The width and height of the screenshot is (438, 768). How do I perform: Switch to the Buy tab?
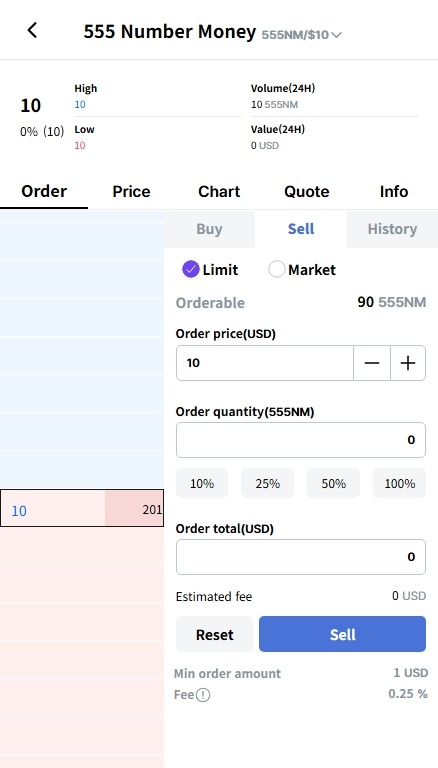point(210,229)
